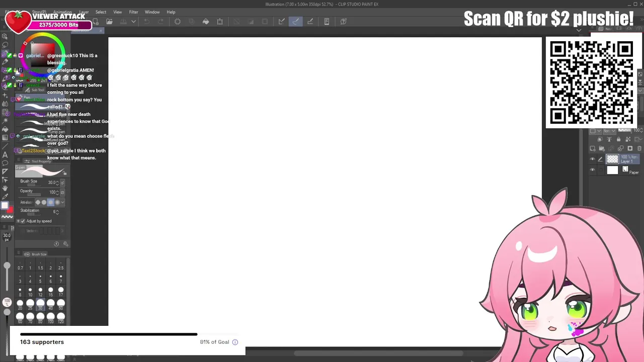The width and height of the screenshot is (644, 362).
Task: Select the Eyedropper tool
Action: click(5, 197)
